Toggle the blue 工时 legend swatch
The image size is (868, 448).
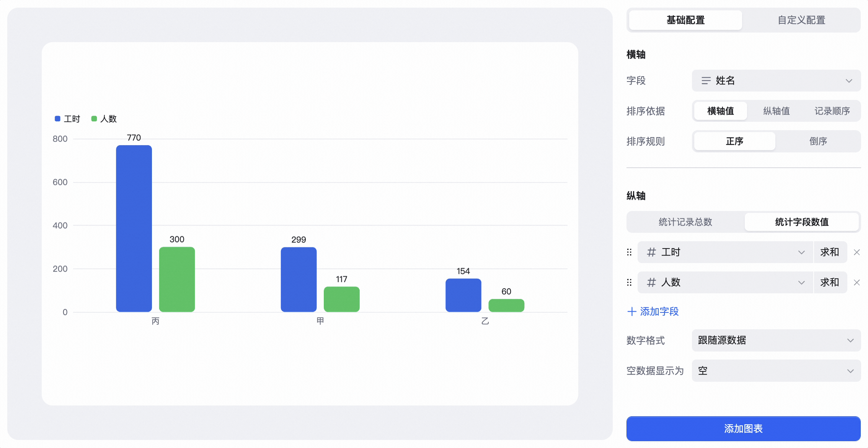point(58,119)
